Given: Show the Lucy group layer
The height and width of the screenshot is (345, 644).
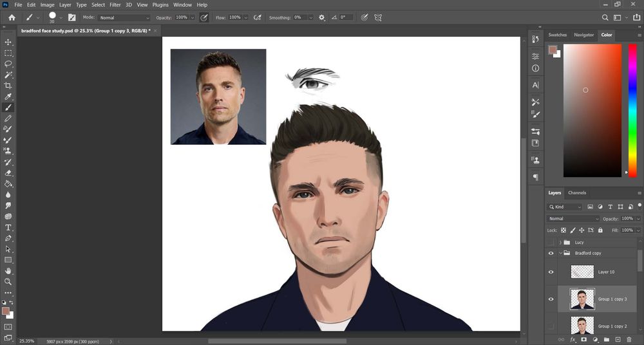Looking at the screenshot, I should (x=551, y=242).
